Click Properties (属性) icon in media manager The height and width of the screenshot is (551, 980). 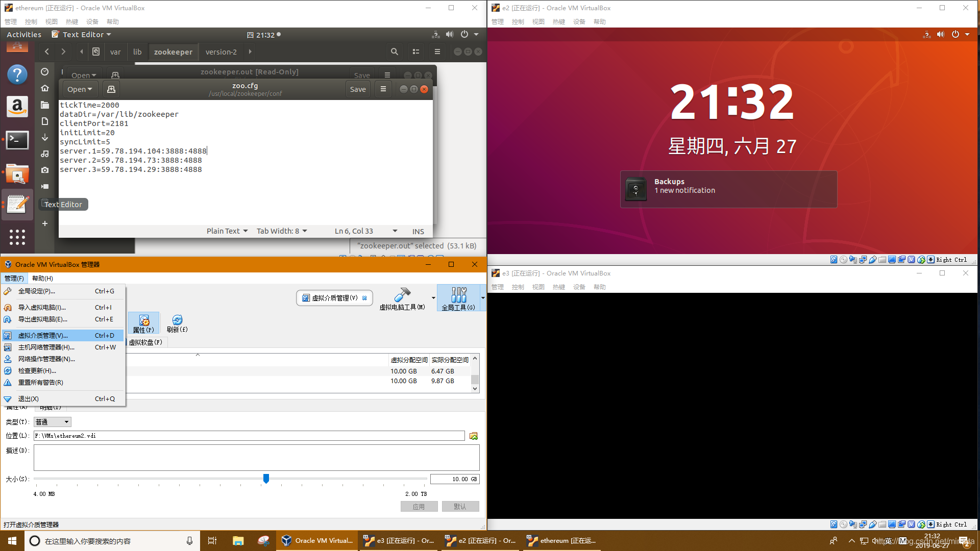pos(143,323)
